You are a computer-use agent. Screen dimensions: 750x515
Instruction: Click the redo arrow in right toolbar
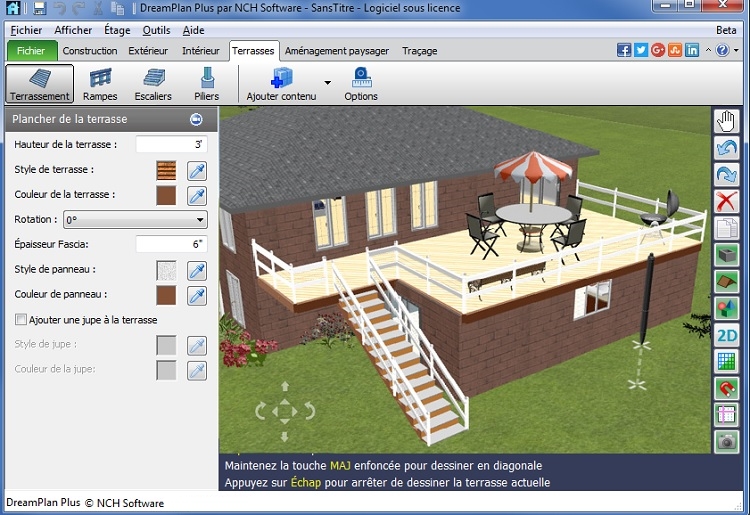coord(727,175)
